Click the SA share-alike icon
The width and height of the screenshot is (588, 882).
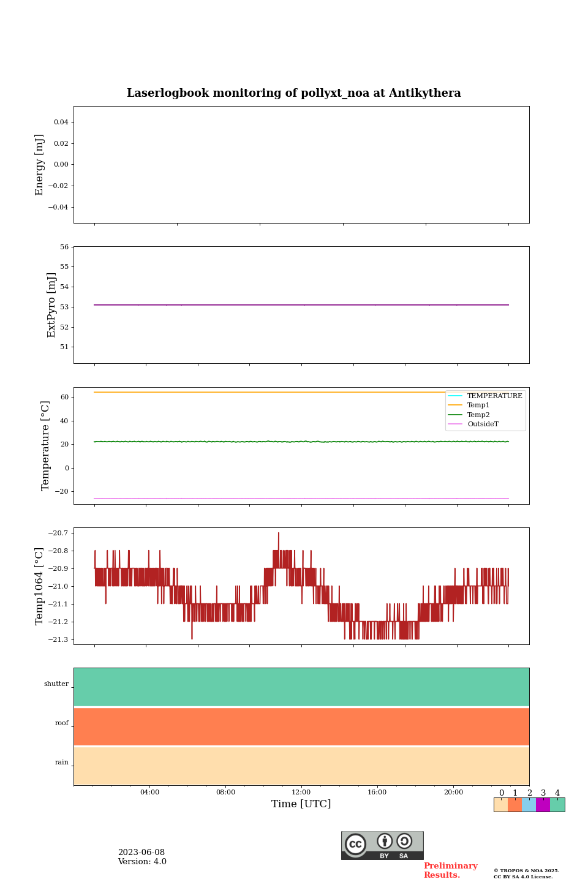tap(404, 841)
